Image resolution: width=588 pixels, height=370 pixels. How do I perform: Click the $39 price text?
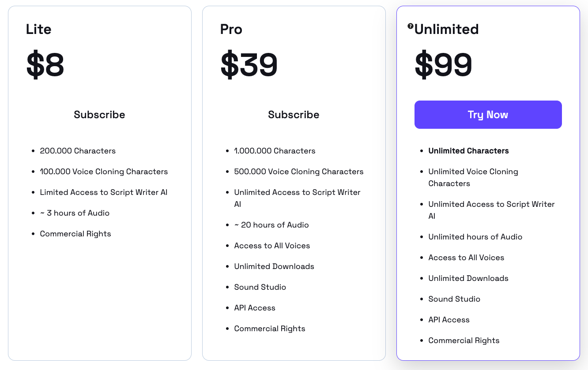click(x=249, y=65)
